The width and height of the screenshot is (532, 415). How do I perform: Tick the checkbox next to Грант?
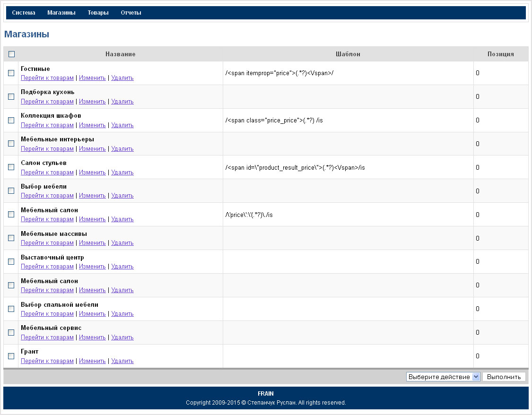tap(11, 356)
